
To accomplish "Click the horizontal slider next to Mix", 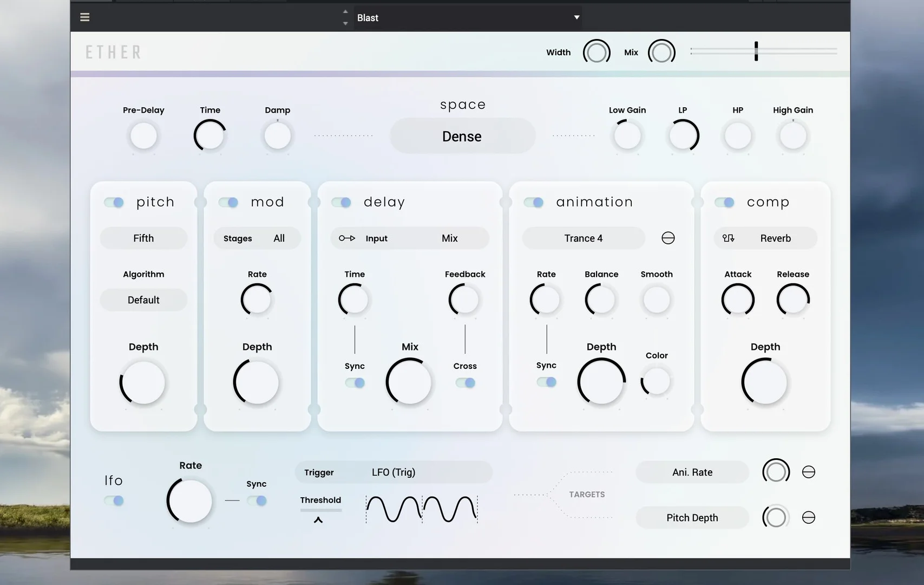I will (x=763, y=51).
